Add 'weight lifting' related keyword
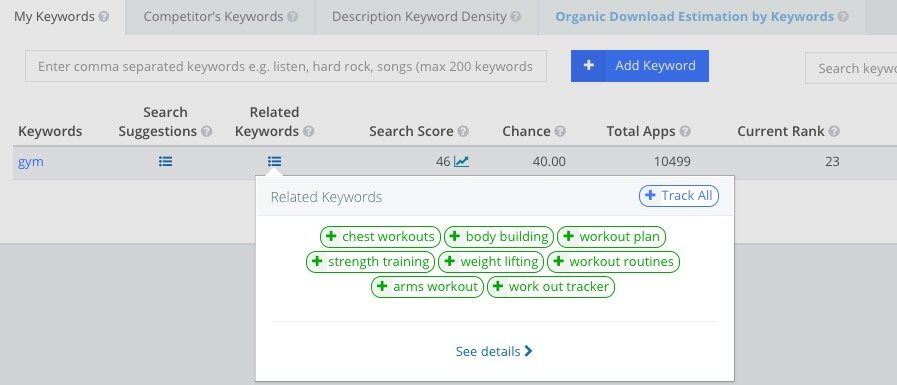 (x=491, y=262)
